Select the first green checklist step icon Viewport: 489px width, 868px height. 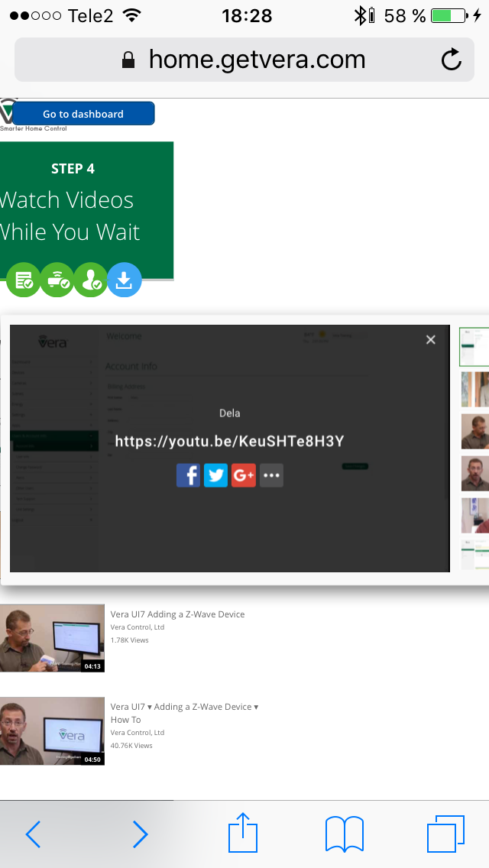point(23,280)
